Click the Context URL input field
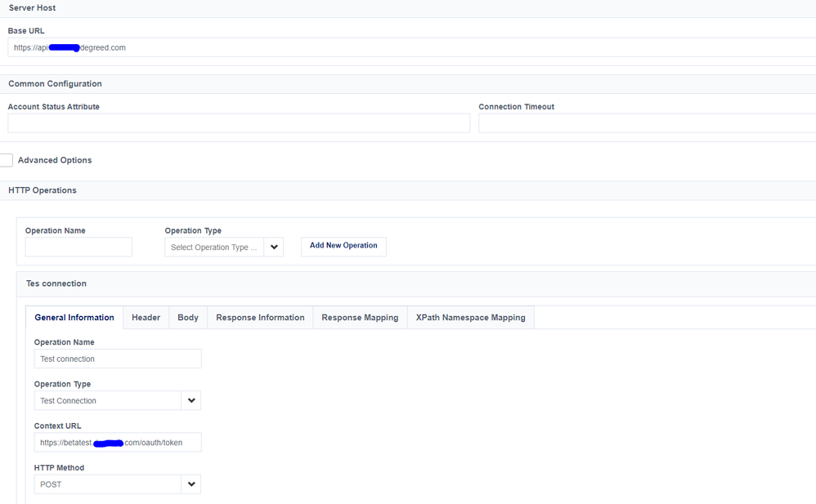This screenshot has width=816, height=504. (118, 442)
